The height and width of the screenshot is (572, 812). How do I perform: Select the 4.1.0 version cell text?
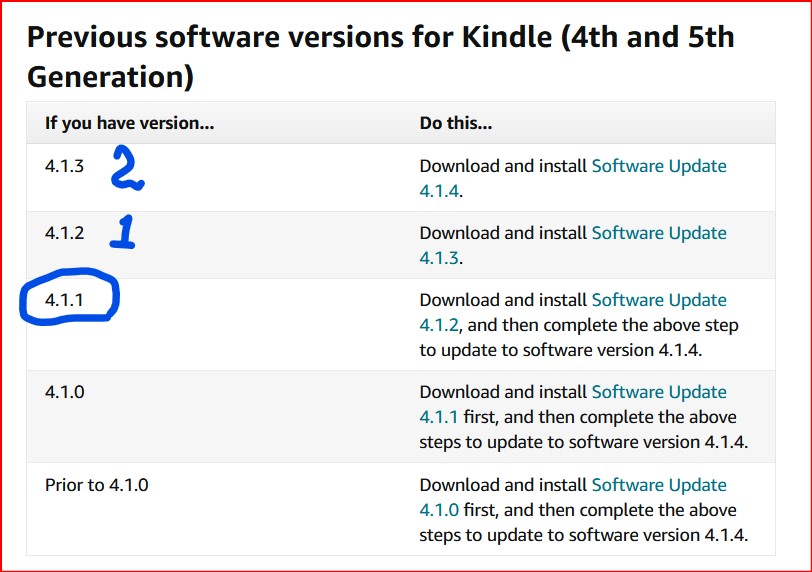tap(65, 392)
